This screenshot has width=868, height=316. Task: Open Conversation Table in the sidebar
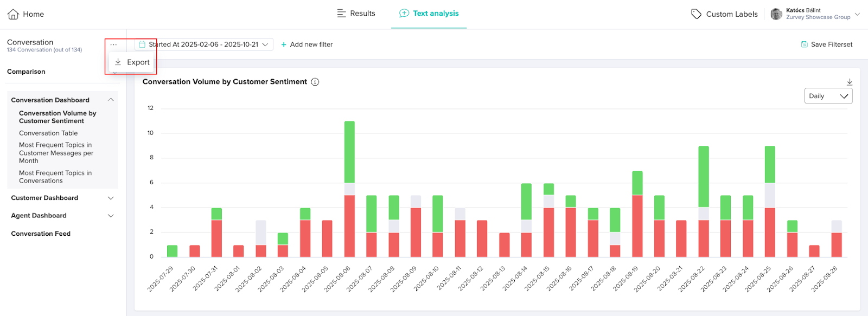click(48, 133)
